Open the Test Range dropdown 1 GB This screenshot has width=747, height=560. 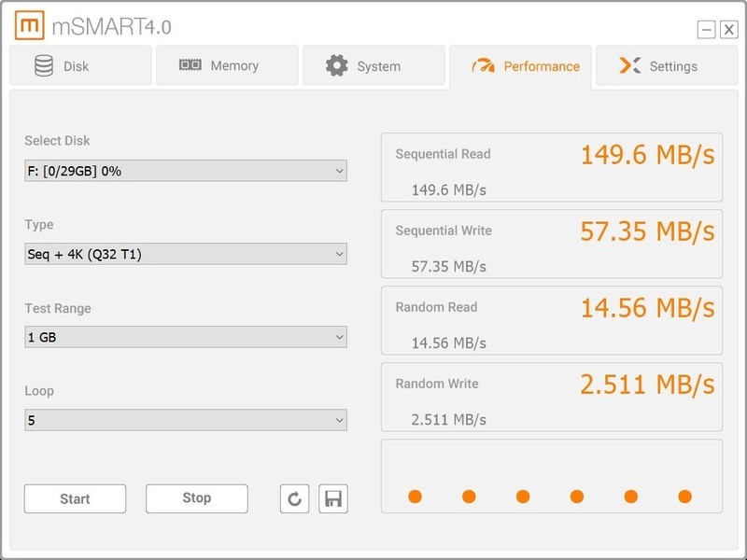186,337
